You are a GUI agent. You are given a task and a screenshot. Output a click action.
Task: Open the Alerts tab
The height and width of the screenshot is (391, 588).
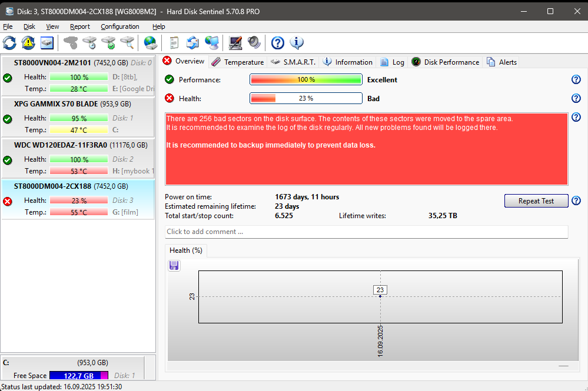501,62
